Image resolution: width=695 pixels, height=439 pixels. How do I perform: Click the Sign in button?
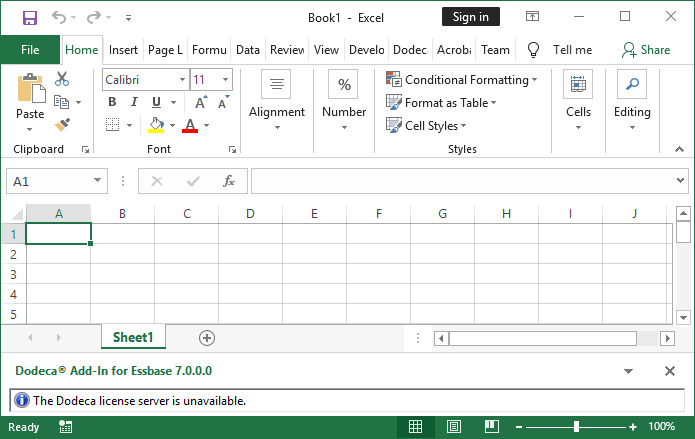(471, 17)
